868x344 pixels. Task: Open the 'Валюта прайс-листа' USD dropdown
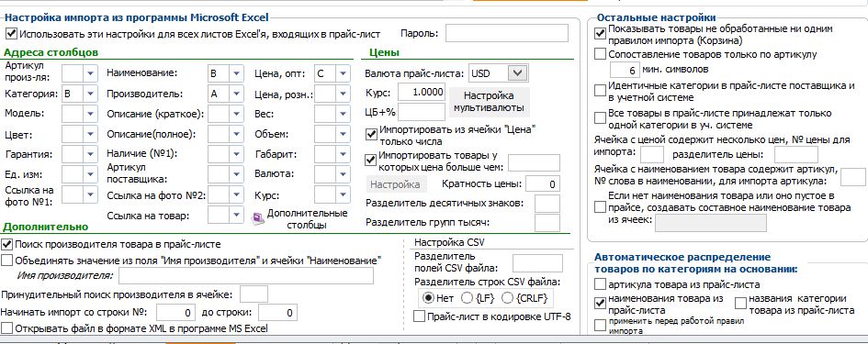tap(518, 72)
